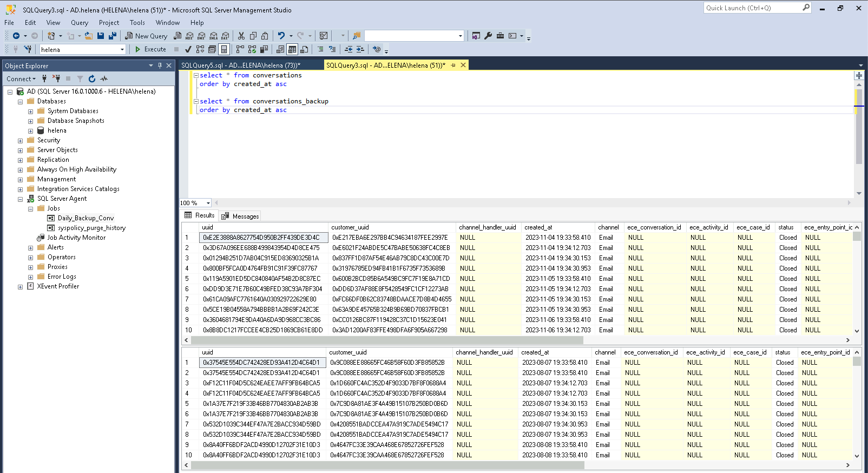868x473 pixels.
Task: Click the MDX query icon
Action: point(189,36)
